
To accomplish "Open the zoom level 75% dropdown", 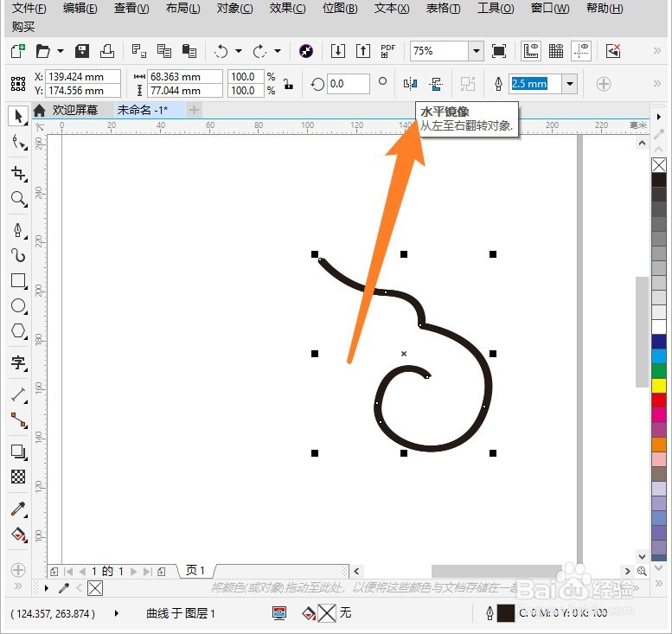I will pyautogui.click(x=477, y=51).
